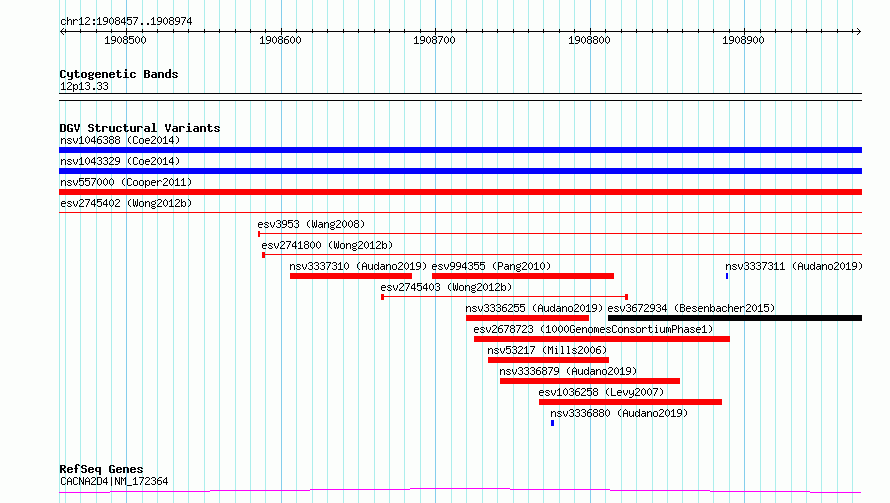Open the nsv3336255 (Audano2019) label
This screenshot has width=890, height=503.
tap(534, 308)
